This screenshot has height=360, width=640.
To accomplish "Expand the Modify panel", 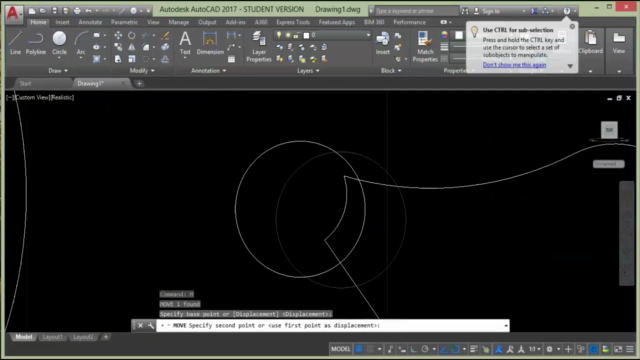I will (x=142, y=71).
